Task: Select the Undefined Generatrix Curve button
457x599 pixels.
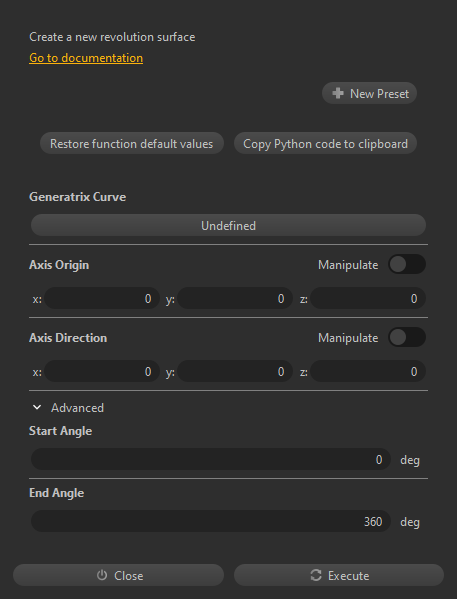Action: 228,225
